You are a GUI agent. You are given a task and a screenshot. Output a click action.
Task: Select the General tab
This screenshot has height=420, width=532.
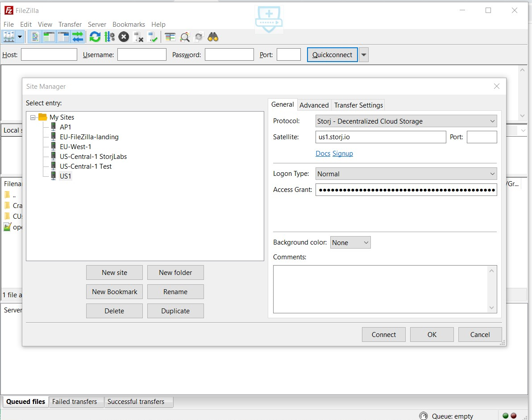(x=283, y=104)
